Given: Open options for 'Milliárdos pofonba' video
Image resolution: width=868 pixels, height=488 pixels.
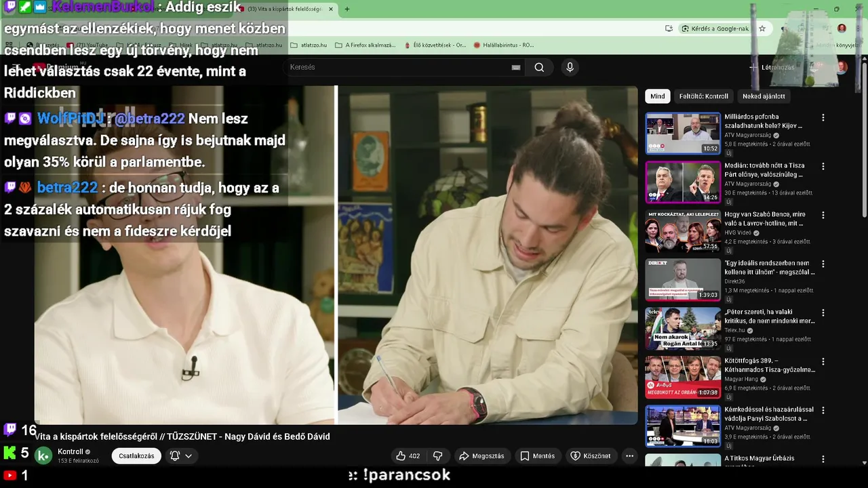Looking at the screenshot, I should coord(823,117).
